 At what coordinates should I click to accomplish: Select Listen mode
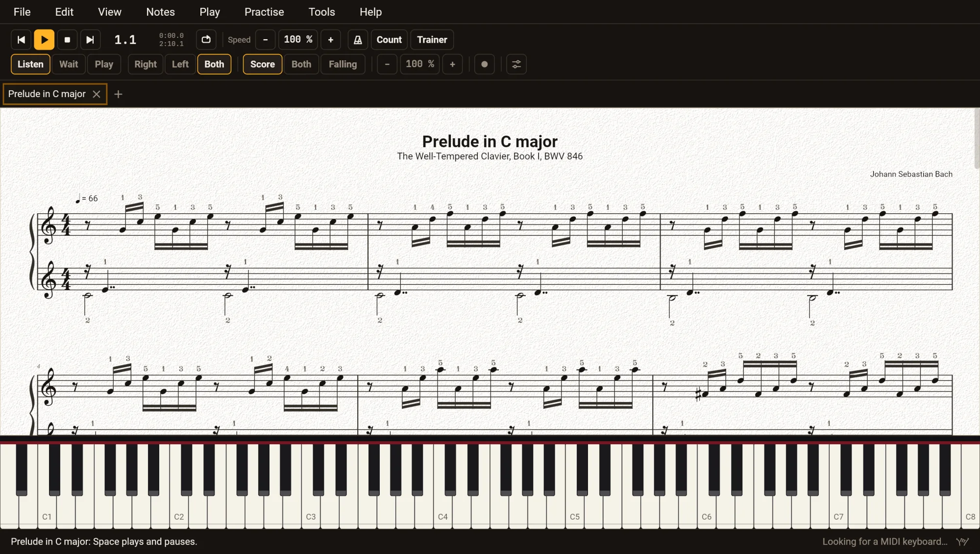click(x=30, y=64)
